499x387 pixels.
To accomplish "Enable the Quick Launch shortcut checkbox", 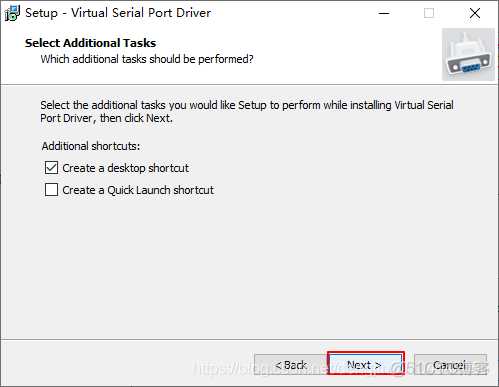I will click(51, 190).
